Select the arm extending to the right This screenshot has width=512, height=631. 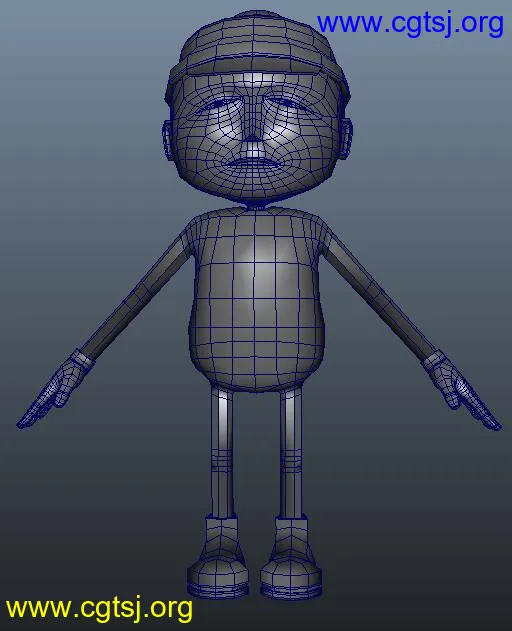tap(378, 296)
